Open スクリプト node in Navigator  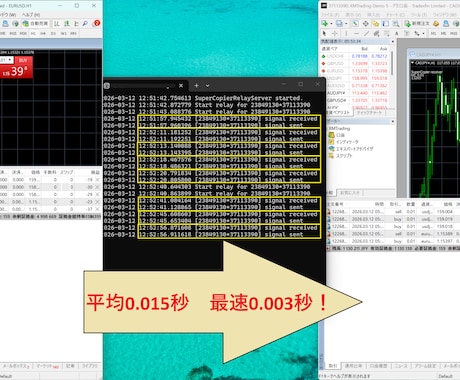[x=340, y=156]
